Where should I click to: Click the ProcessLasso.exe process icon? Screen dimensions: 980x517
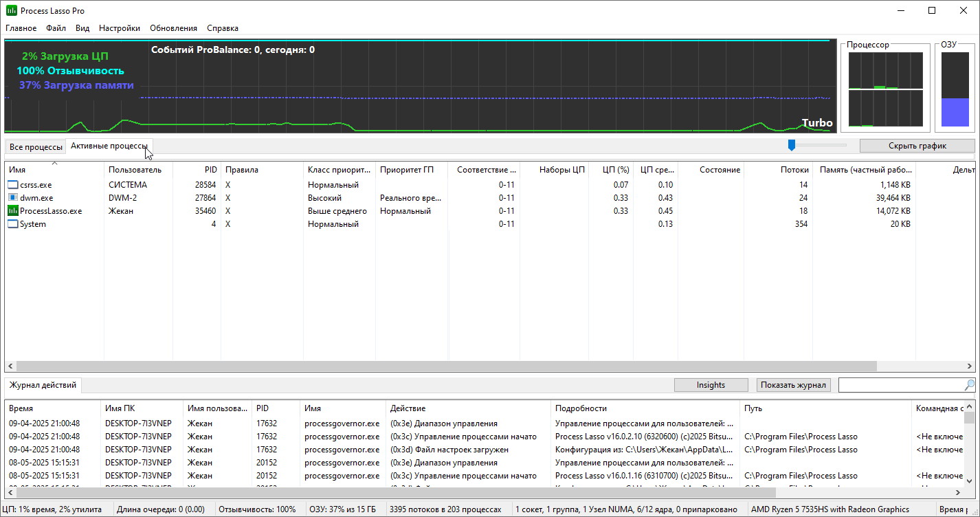pyautogui.click(x=13, y=211)
